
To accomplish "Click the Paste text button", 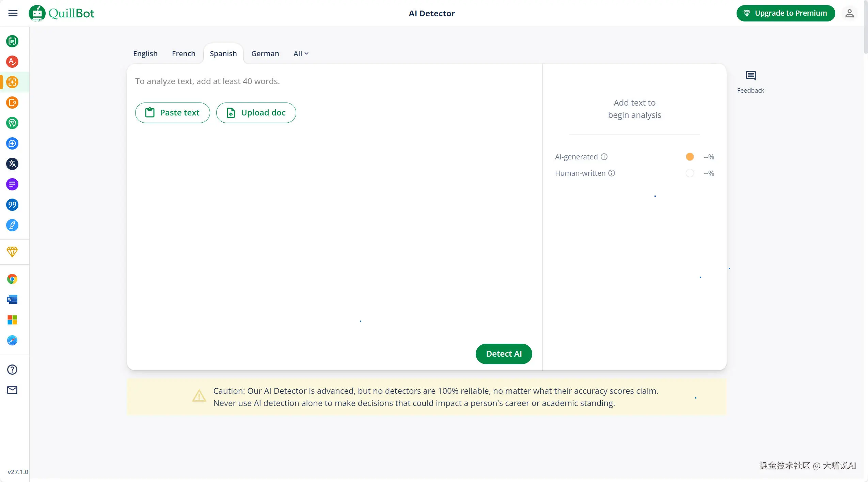I will point(173,113).
